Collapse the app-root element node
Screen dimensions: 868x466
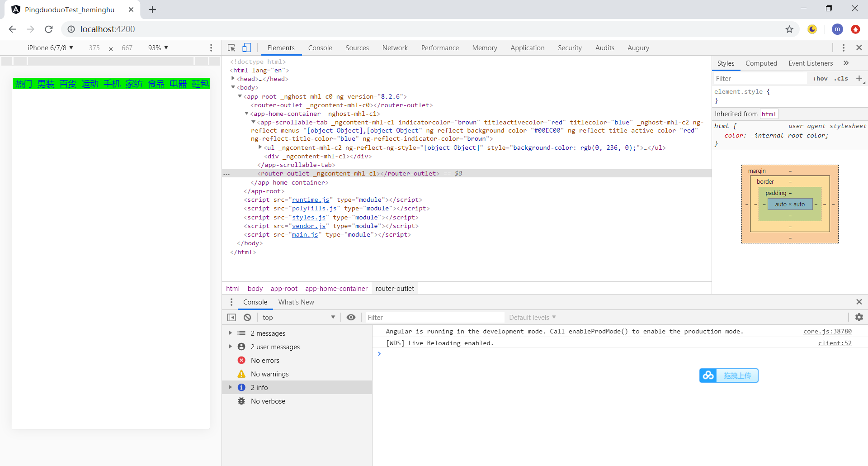[240, 96]
